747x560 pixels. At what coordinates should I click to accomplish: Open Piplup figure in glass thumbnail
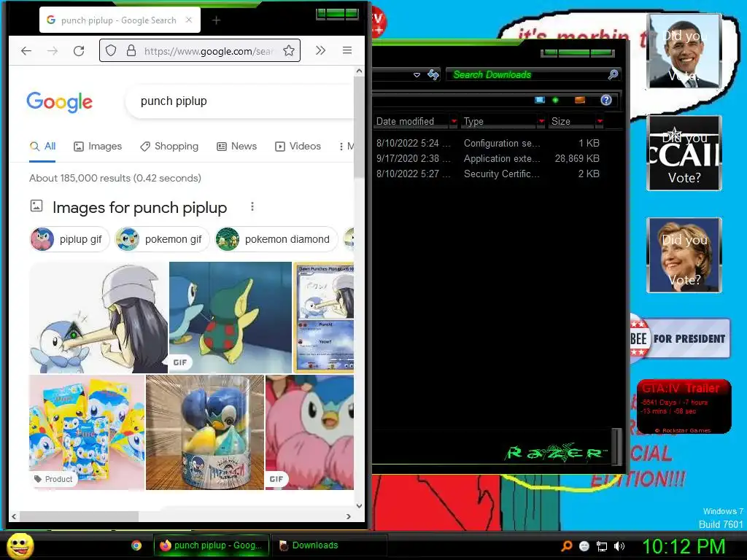tap(205, 432)
